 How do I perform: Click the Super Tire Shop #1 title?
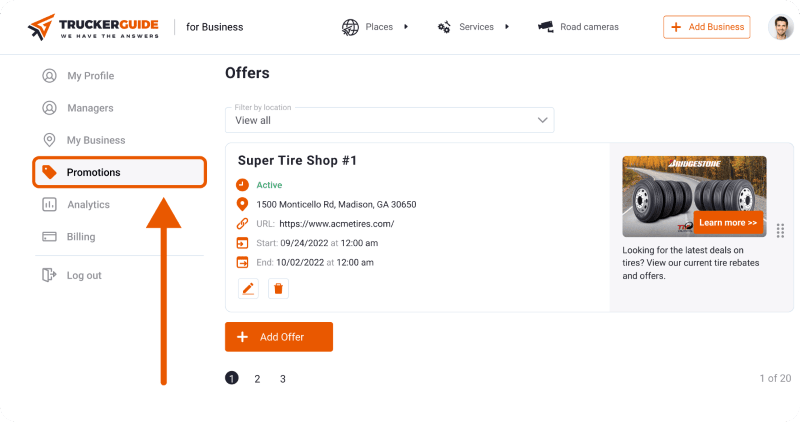tap(297, 160)
